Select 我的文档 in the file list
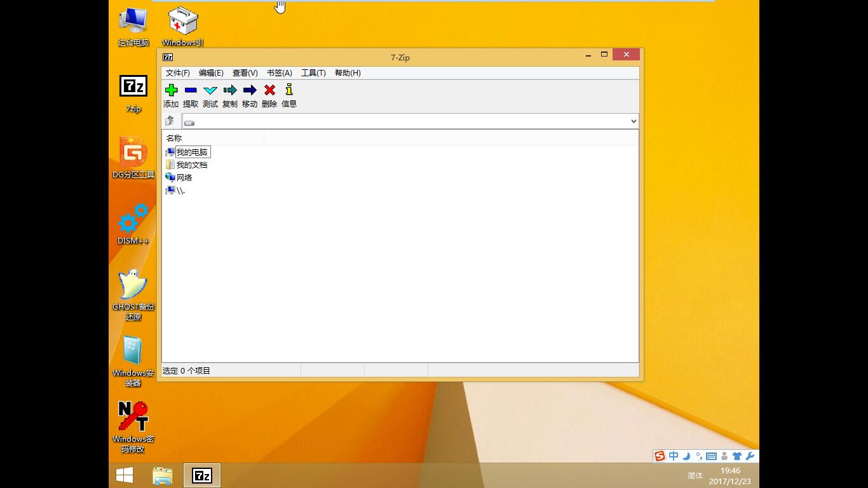 tap(186, 165)
